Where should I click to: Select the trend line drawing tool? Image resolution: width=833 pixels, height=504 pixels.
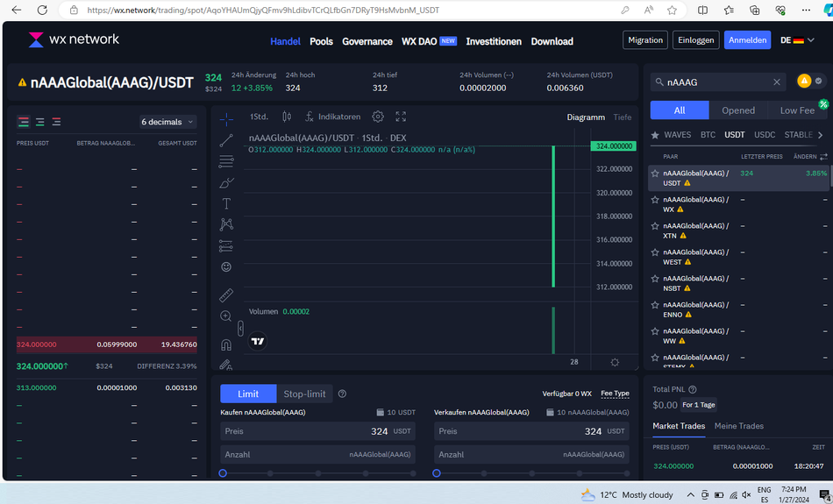tap(226, 140)
